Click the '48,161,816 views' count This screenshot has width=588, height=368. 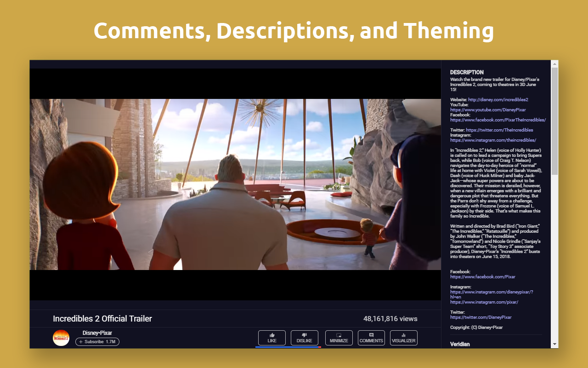(x=390, y=319)
